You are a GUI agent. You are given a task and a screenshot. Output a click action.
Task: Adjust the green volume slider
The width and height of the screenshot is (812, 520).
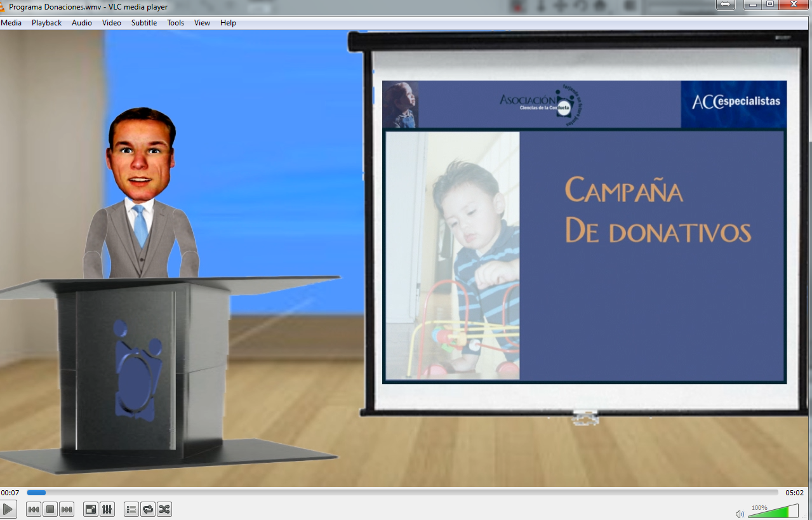click(x=773, y=511)
